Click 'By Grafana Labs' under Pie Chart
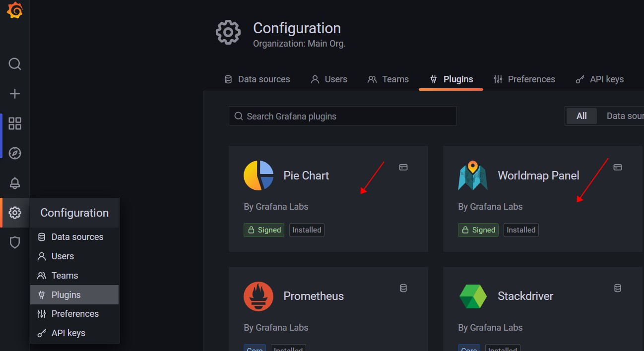644x351 pixels. pos(276,207)
